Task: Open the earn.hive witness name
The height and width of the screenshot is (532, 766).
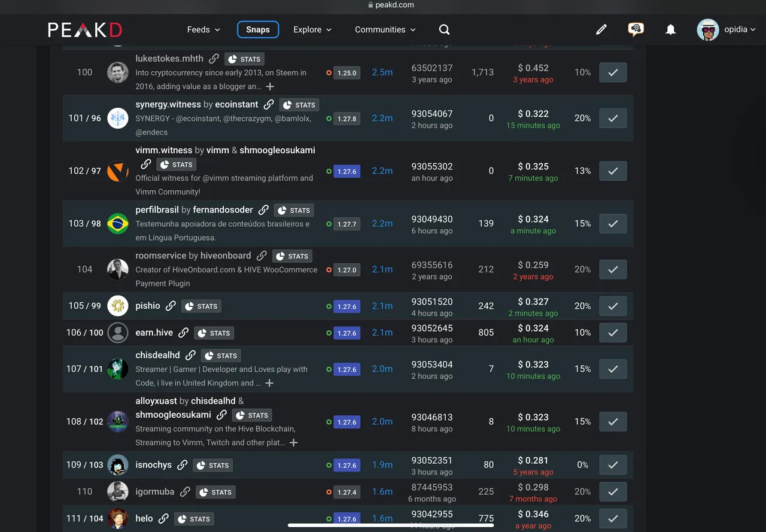Action: pos(154,333)
